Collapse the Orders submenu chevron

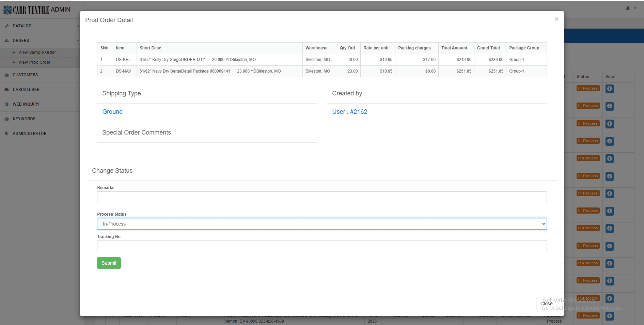point(78,40)
